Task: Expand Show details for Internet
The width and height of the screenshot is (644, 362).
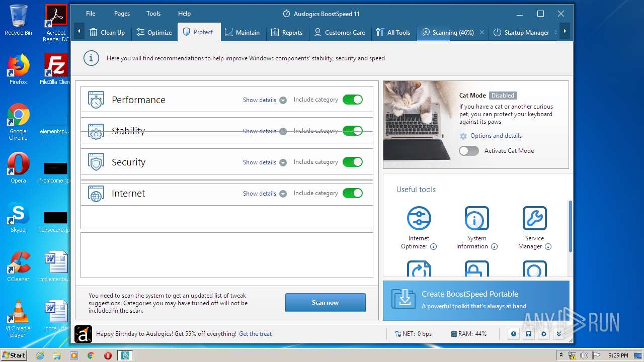Action: click(265, 194)
